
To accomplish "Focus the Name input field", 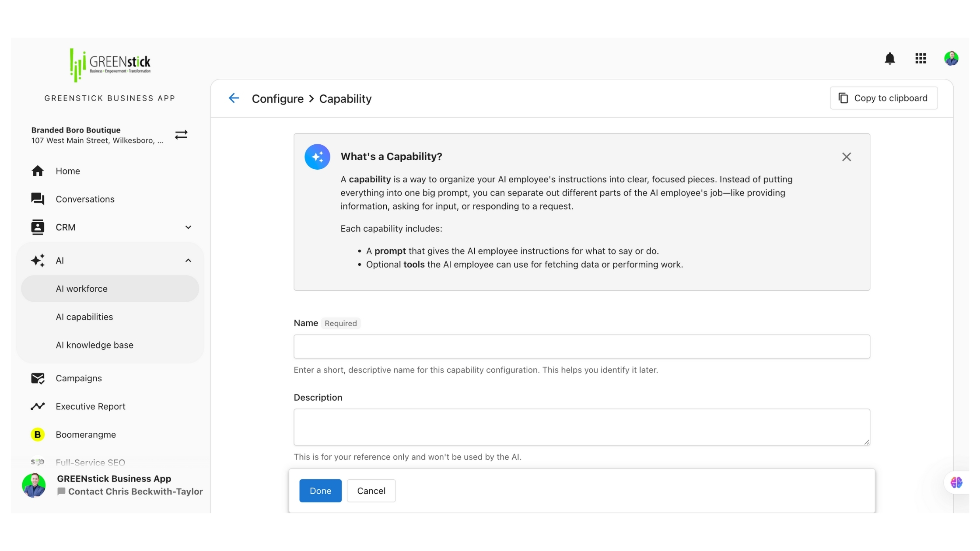I will point(581,346).
